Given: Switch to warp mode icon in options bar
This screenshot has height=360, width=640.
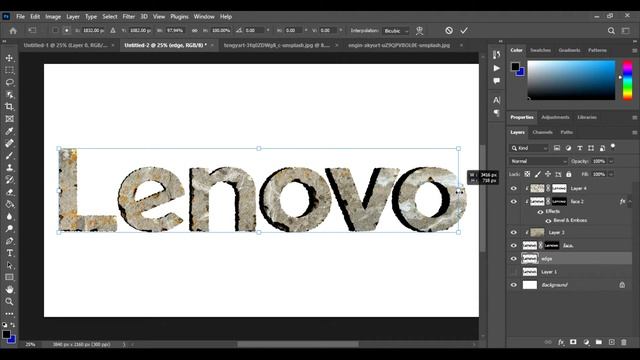Looking at the screenshot, I should 419,31.
